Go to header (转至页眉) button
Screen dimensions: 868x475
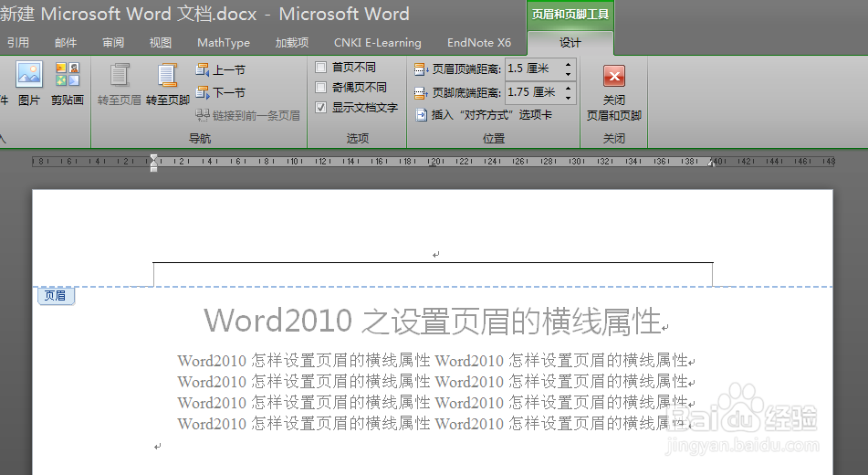(119, 84)
